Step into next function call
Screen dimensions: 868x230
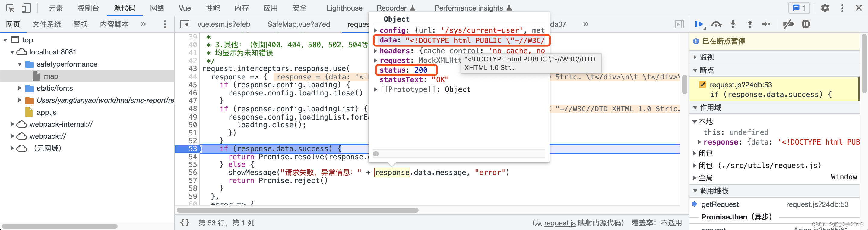[733, 24]
